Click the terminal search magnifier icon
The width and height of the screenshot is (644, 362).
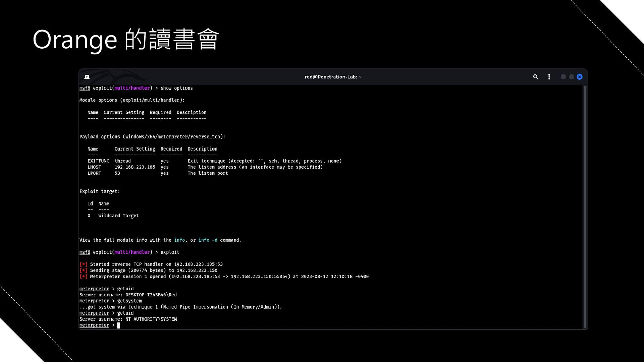point(536,77)
